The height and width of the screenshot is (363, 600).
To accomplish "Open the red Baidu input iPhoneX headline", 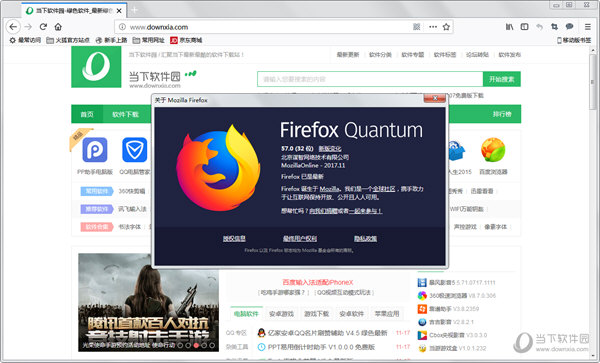I will [318, 282].
